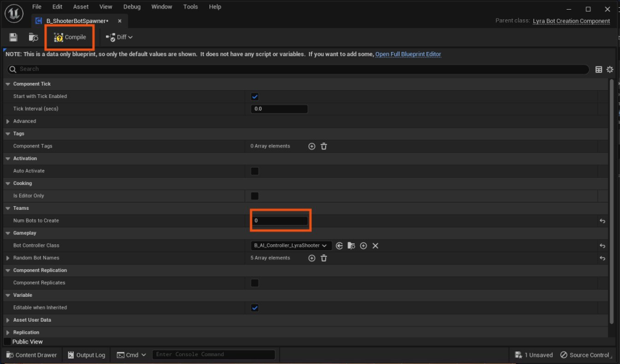The width and height of the screenshot is (620, 364).
Task: Open the Tools menu
Action: pos(190,7)
